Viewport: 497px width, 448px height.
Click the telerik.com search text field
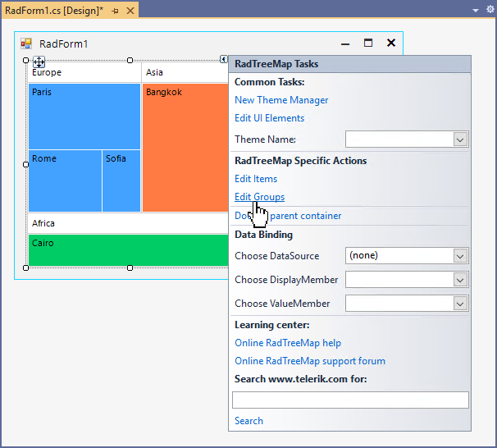(x=350, y=400)
